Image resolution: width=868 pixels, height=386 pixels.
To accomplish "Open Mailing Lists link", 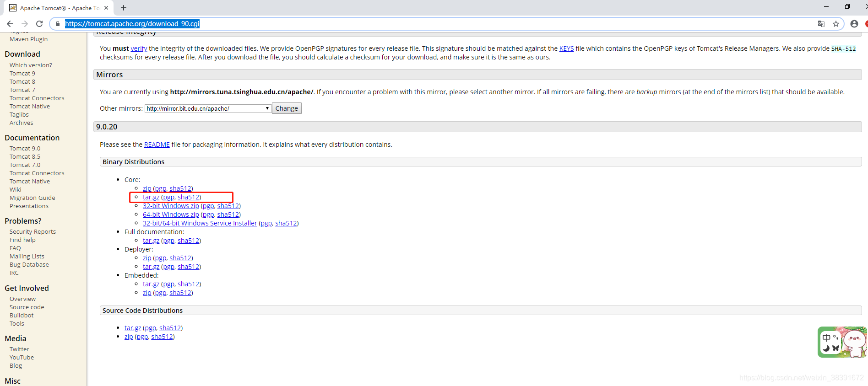I will tap(27, 257).
